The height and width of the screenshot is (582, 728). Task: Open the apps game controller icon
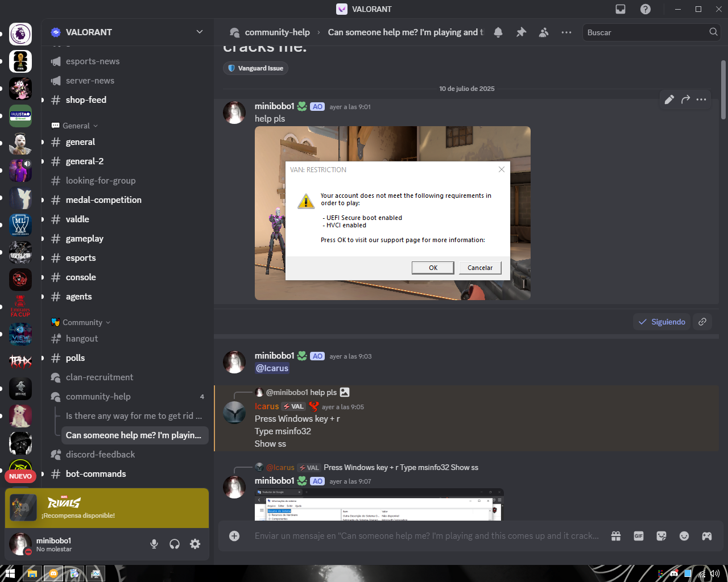tap(707, 536)
